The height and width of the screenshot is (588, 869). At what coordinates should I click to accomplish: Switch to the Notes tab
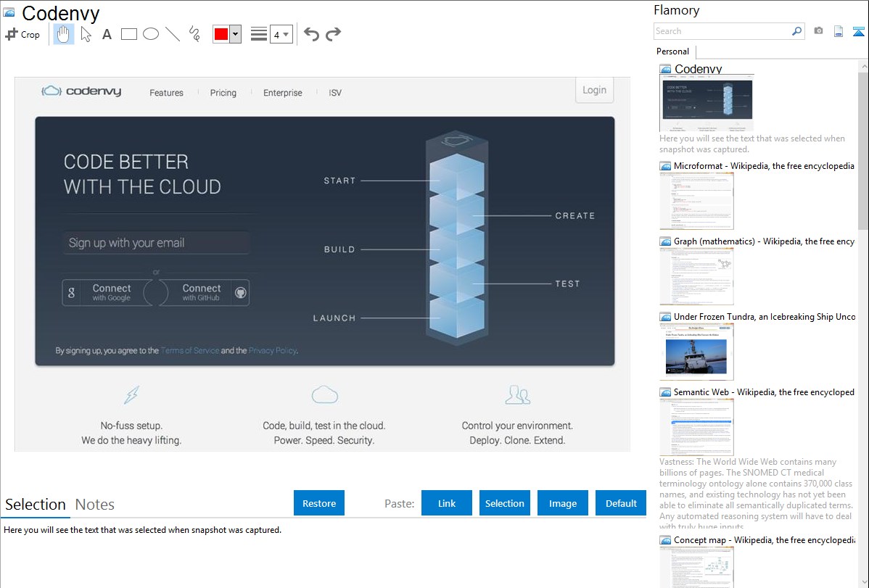click(95, 505)
